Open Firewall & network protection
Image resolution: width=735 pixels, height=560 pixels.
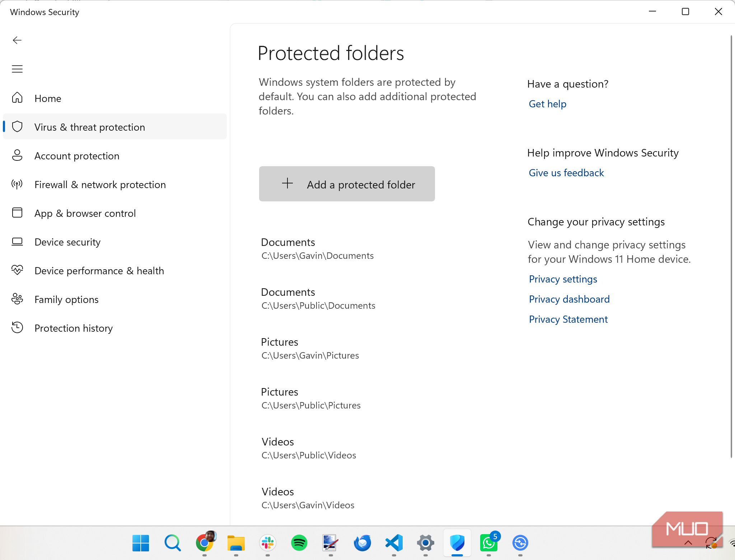115,184
